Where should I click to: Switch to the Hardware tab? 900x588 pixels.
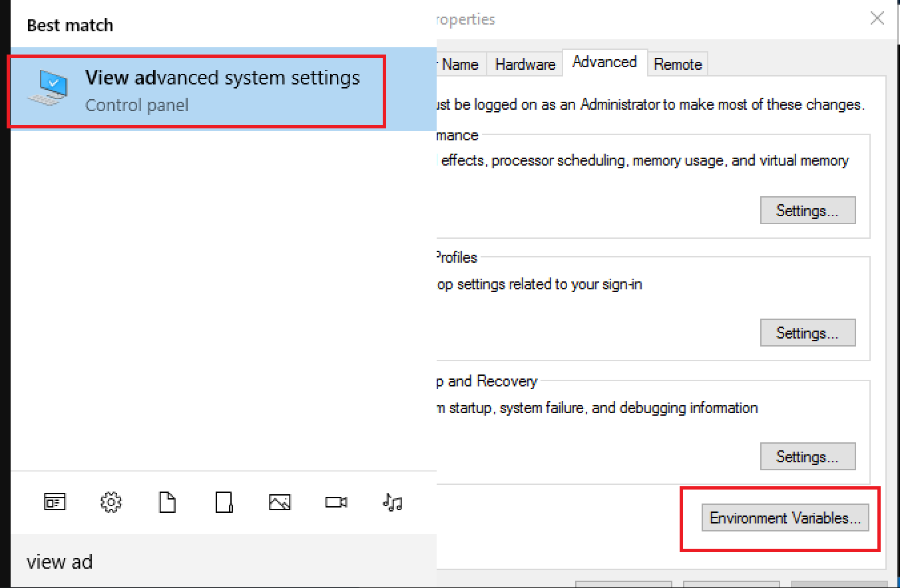[x=525, y=64]
